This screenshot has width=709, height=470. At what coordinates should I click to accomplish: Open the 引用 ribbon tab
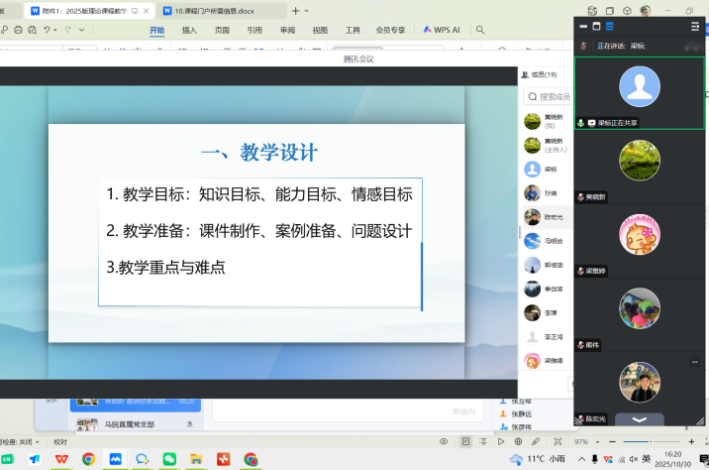(x=255, y=30)
